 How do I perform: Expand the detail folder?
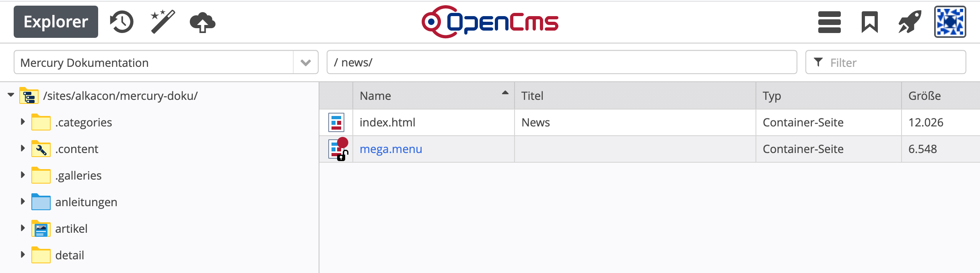tap(23, 254)
